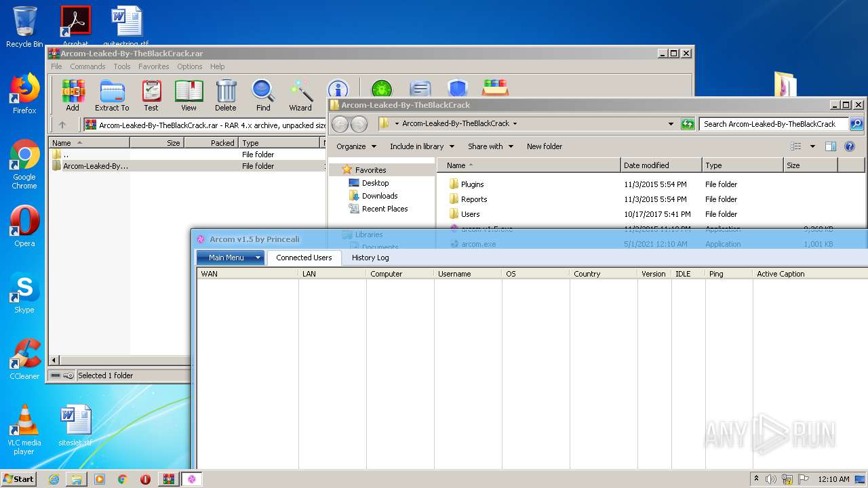The image size is (868, 488).
Task: Click the up-one-level arrow in WinRAR
Action: [62, 125]
